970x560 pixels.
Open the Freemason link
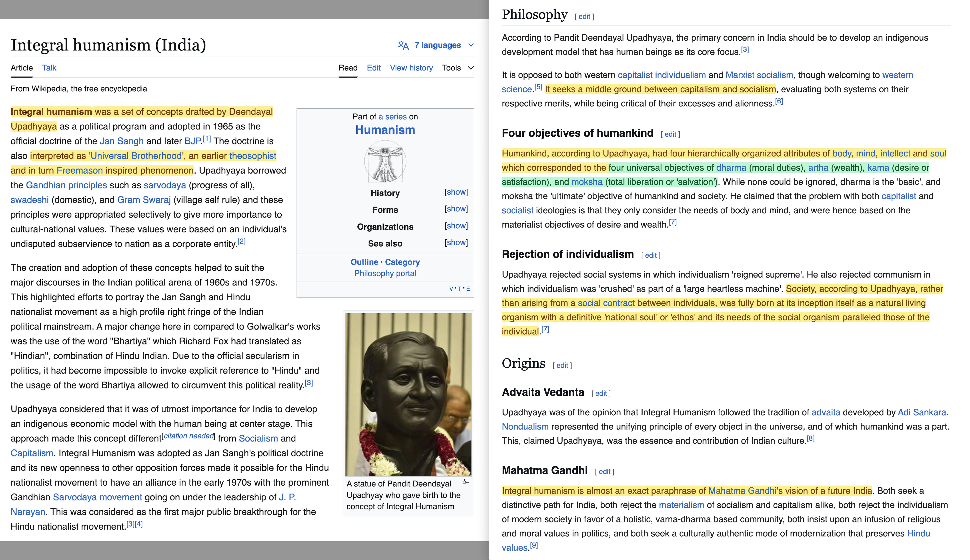click(x=80, y=170)
